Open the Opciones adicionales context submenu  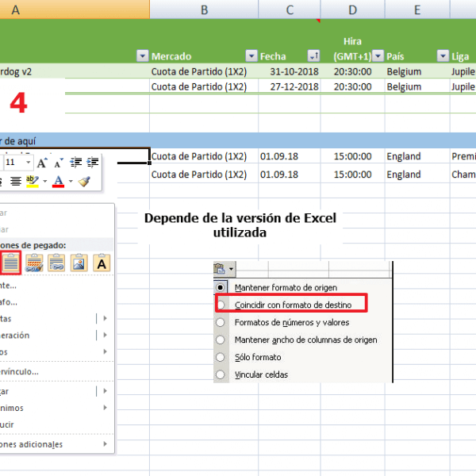[57, 444]
